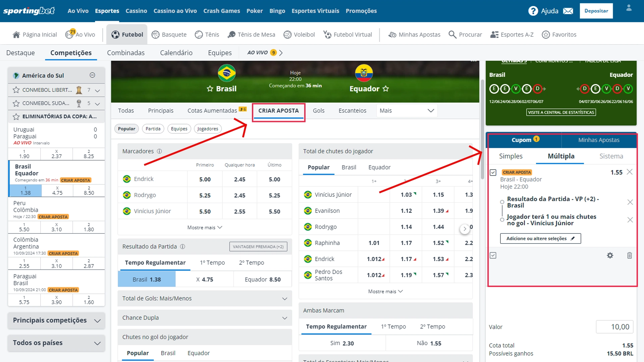Open Escanteios market tab
The width and height of the screenshot is (644, 362).
pyautogui.click(x=352, y=111)
